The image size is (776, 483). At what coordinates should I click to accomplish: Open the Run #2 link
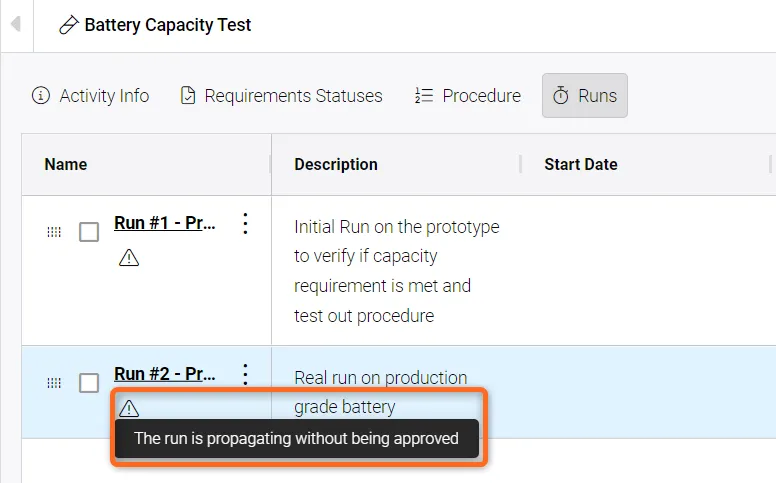[x=165, y=374]
